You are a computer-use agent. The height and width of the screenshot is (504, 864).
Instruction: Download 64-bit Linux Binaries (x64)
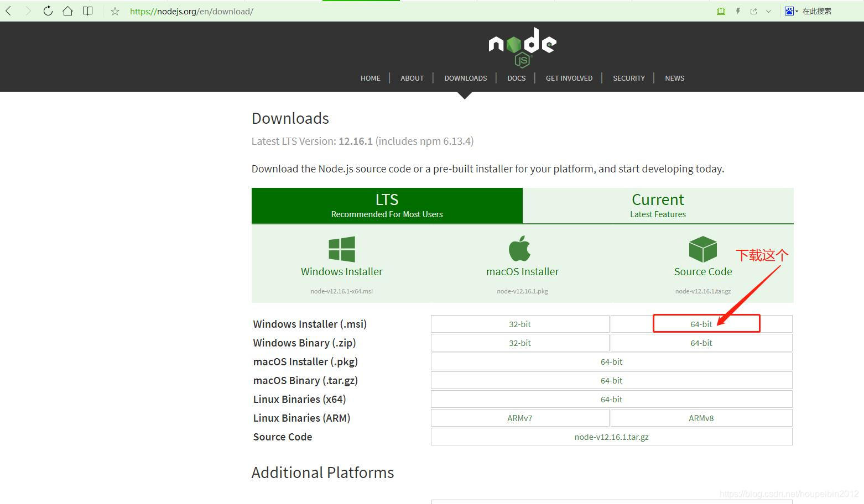[x=612, y=400]
